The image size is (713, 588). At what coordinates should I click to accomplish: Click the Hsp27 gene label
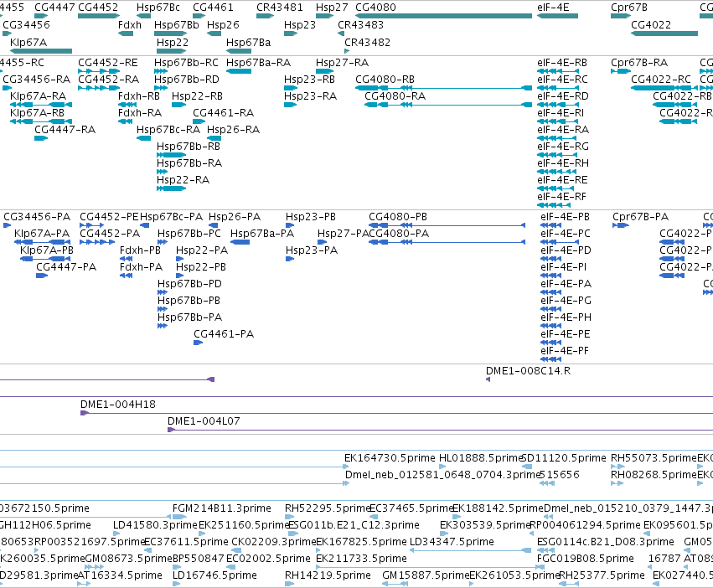coord(332,8)
